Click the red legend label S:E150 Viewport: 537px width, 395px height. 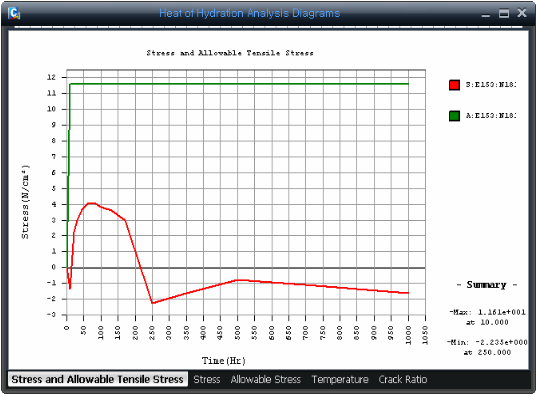tap(490, 85)
